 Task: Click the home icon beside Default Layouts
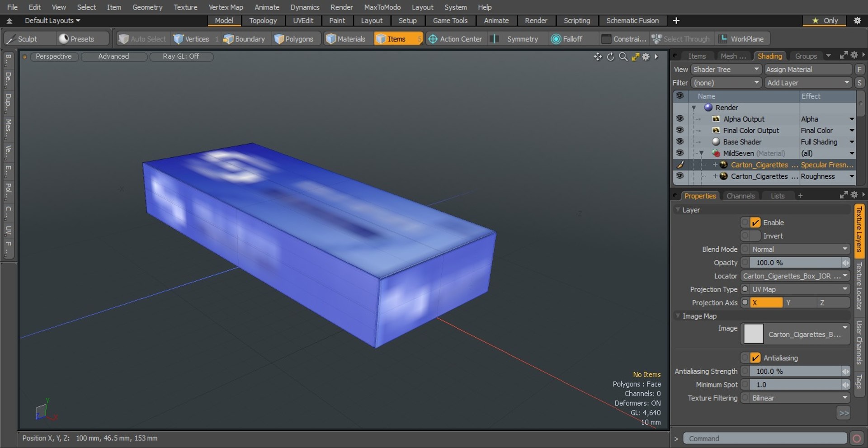tap(9, 21)
